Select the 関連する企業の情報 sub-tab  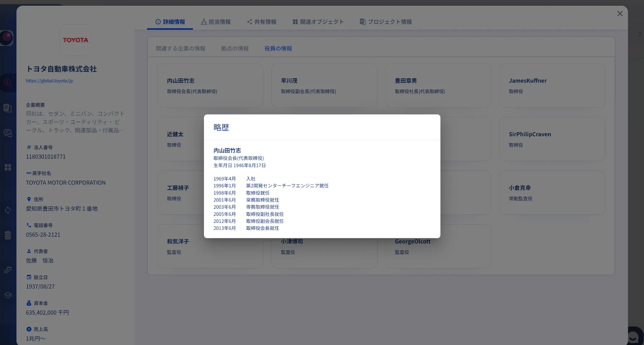point(181,49)
